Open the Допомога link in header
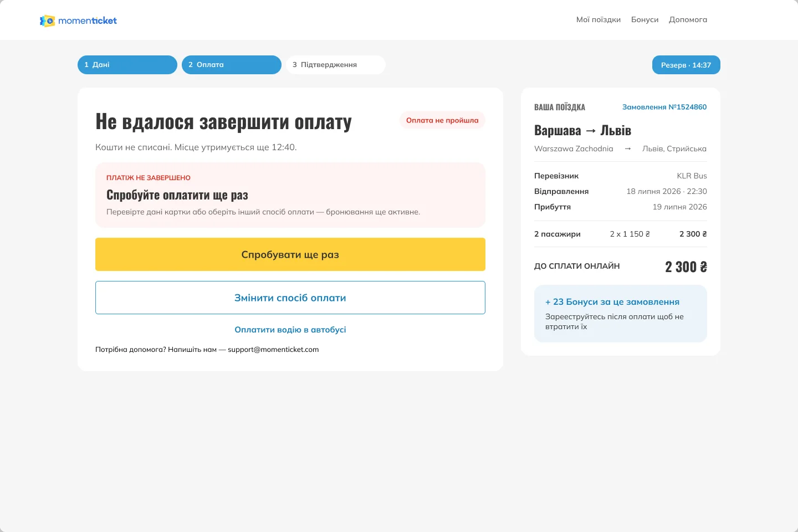798x532 pixels. [x=688, y=20]
